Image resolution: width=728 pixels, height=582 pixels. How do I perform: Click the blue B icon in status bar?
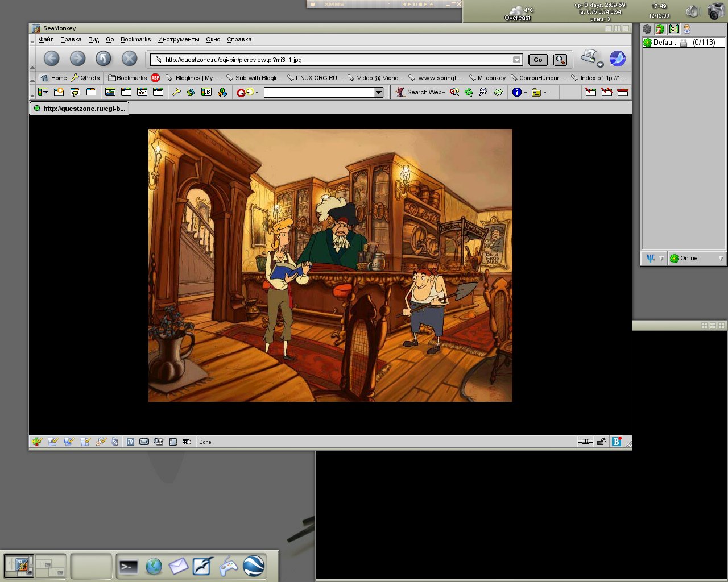point(617,442)
